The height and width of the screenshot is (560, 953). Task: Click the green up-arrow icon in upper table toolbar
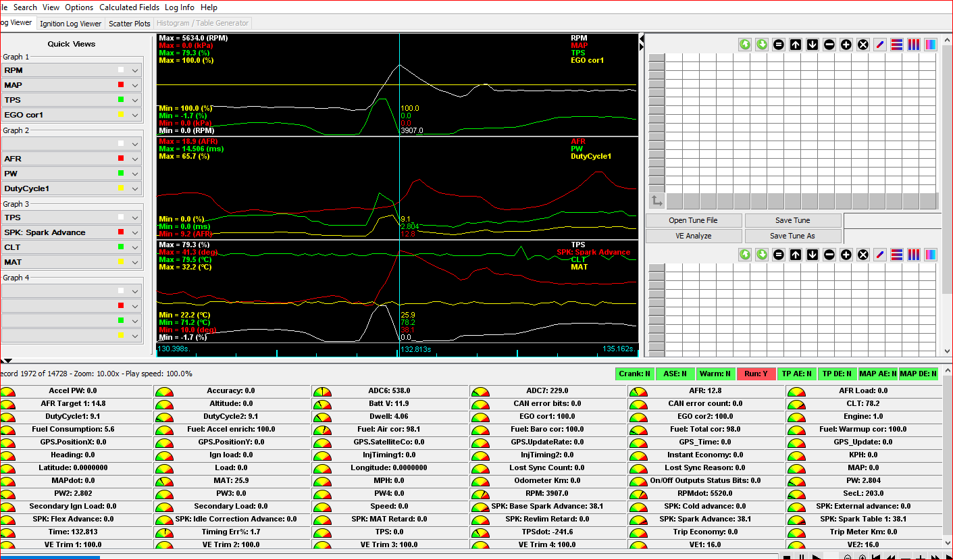point(745,45)
